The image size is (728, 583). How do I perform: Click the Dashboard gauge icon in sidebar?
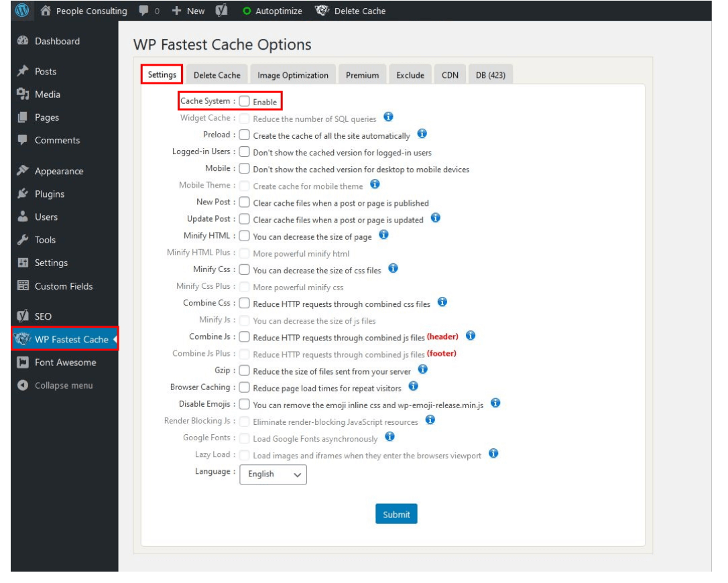tap(23, 41)
